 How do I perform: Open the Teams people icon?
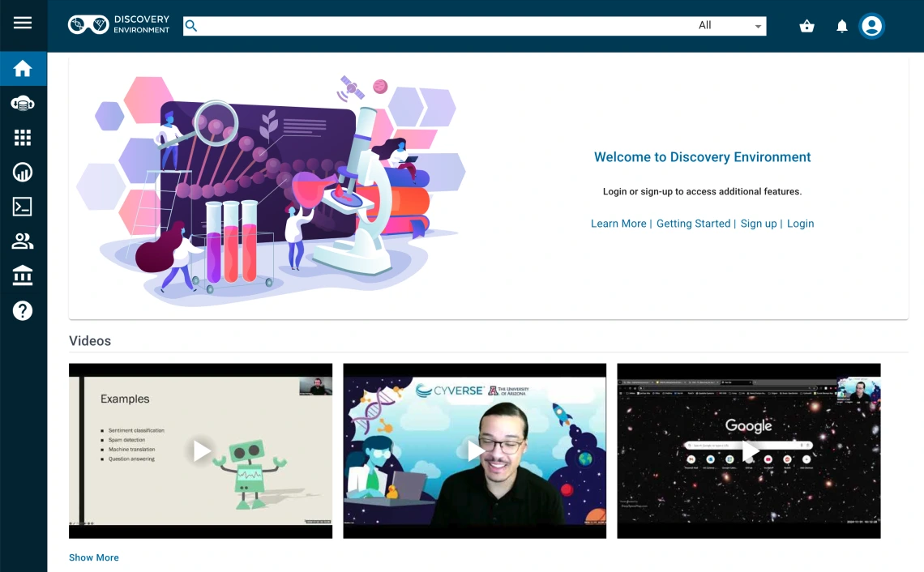coord(23,241)
